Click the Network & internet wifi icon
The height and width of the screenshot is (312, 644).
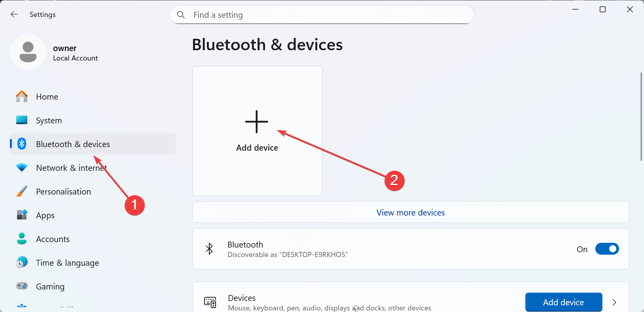click(22, 168)
